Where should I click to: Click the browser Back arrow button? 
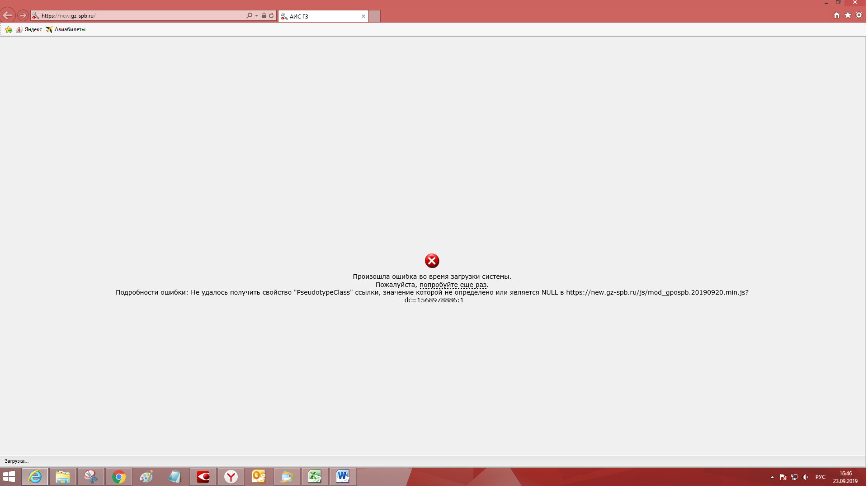tap(8, 15)
